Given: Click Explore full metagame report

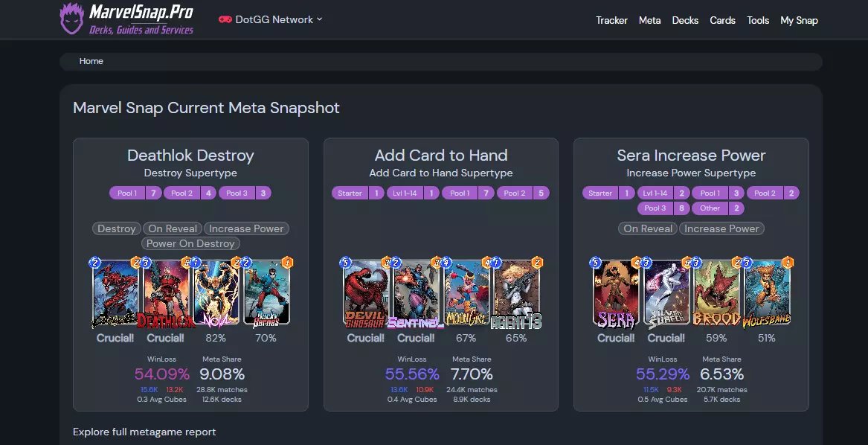Looking at the screenshot, I should tap(144, 432).
